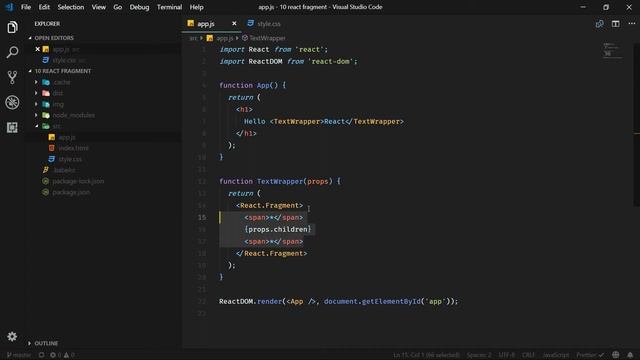
Task: Click the props.children text in editor
Action: coord(278,229)
